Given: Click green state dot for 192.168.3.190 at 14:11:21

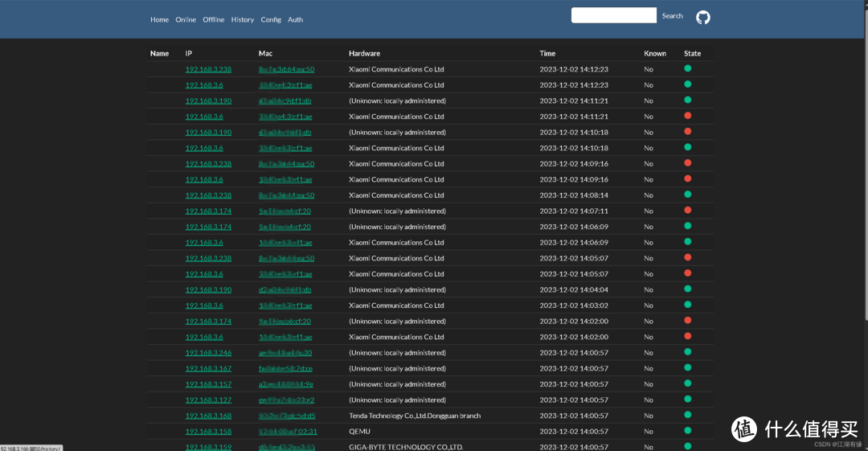Looking at the screenshot, I should pyautogui.click(x=687, y=100).
